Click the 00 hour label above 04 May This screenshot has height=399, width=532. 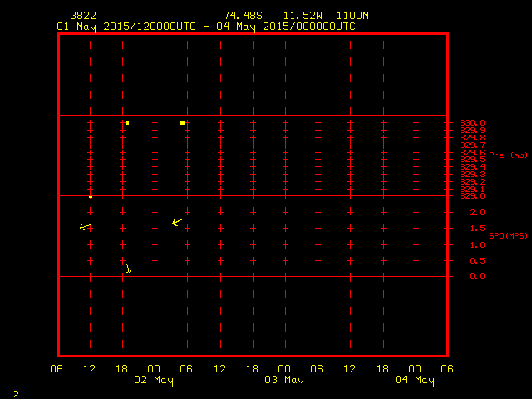[x=415, y=369]
